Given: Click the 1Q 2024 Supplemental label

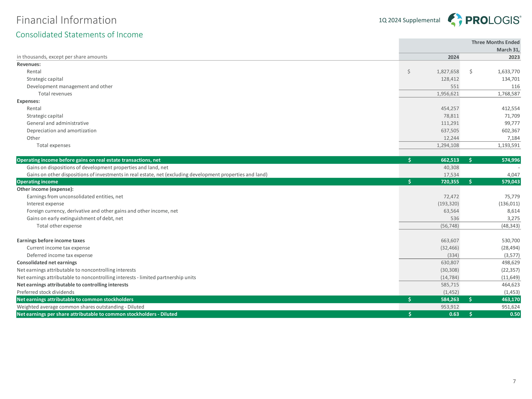Looking at the screenshot, I should pos(409,20).
